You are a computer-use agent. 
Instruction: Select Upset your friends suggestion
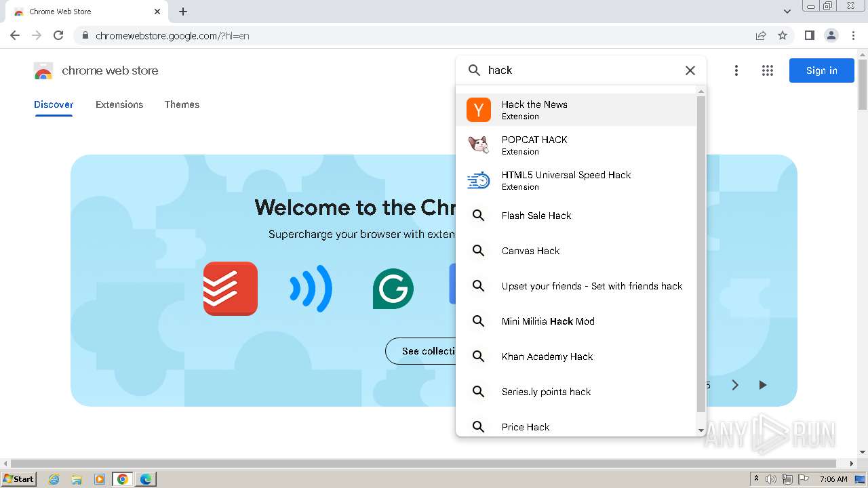(x=576, y=286)
